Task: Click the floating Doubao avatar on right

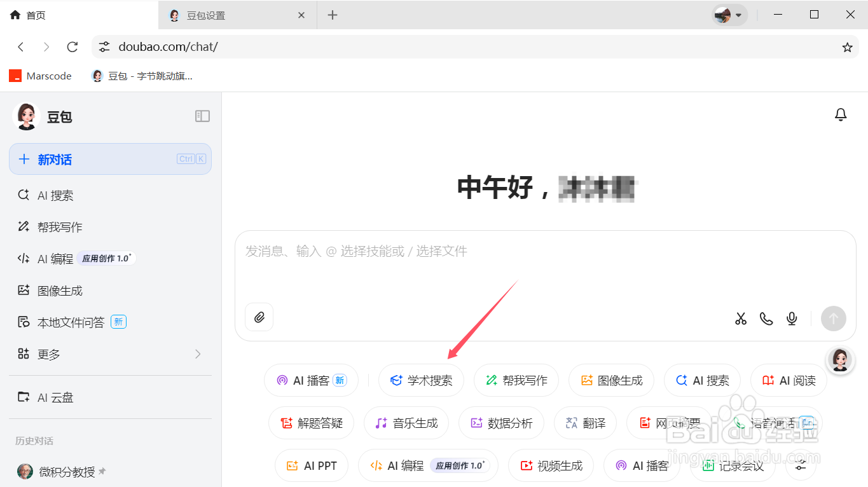Action: (840, 360)
